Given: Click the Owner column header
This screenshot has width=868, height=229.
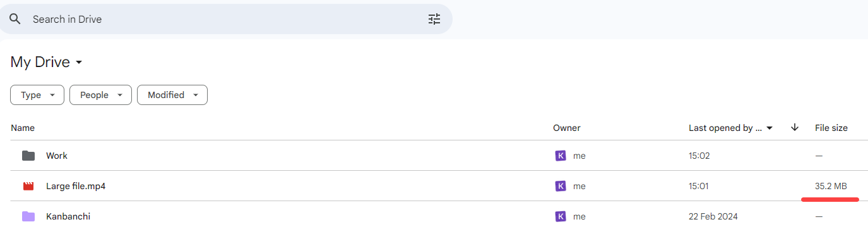Looking at the screenshot, I should pos(567,128).
